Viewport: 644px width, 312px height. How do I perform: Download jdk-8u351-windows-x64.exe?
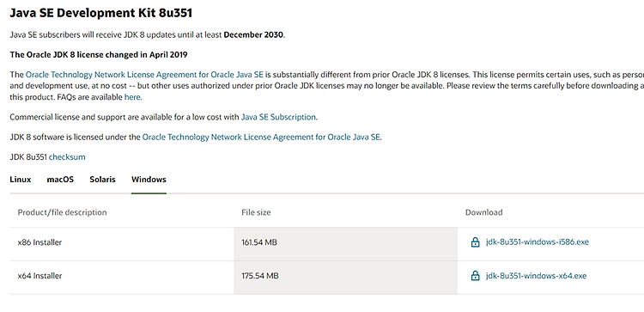pos(536,276)
